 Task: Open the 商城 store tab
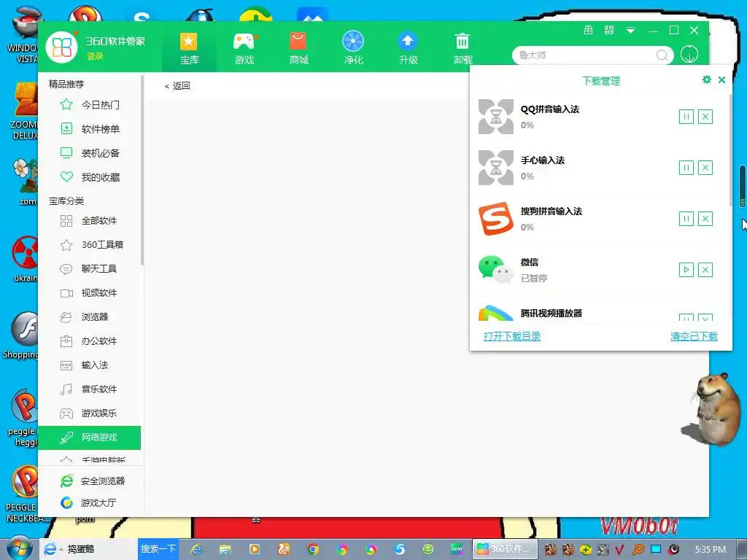coord(298,49)
